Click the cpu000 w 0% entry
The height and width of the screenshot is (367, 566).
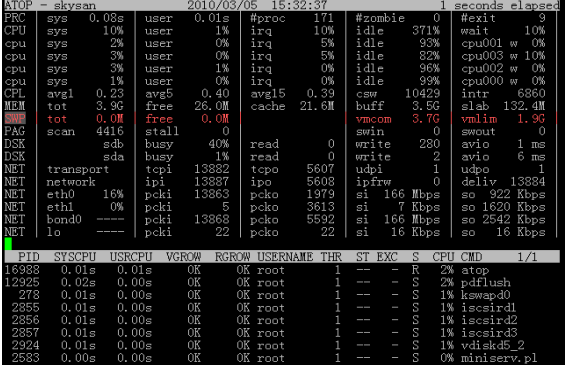503,81
